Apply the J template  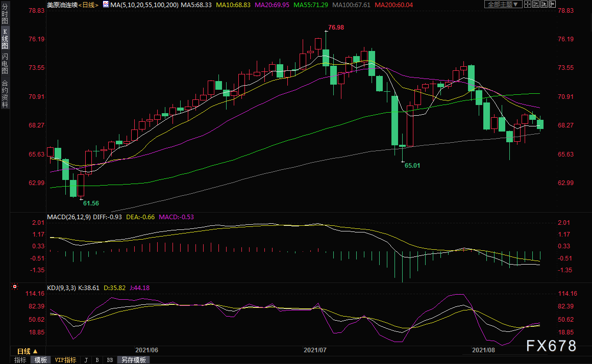coord(86,360)
